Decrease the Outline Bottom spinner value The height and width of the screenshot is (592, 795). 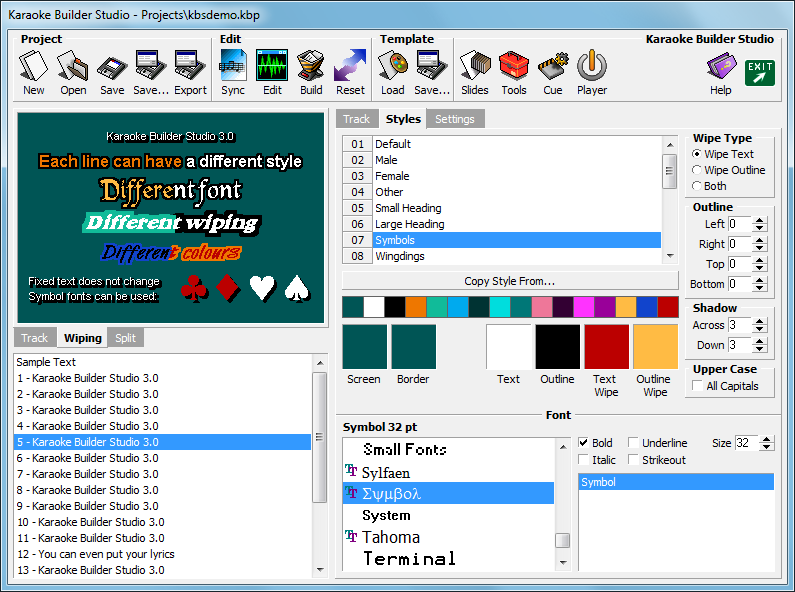(760, 288)
